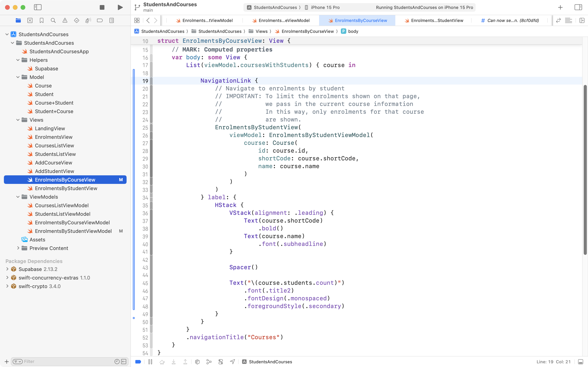This screenshot has width=588, height=367.
Task: Open the Test navigator
Action: pos(76,20)
